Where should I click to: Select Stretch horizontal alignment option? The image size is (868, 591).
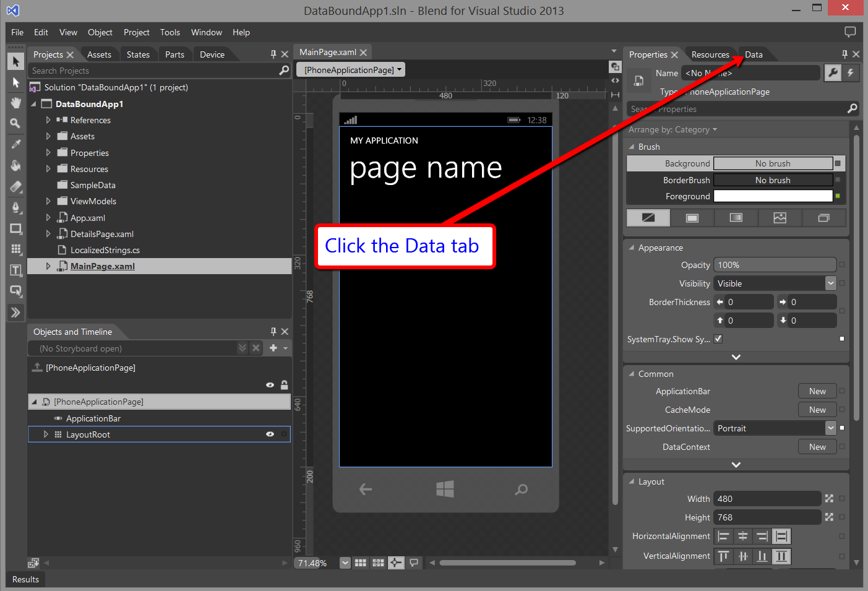(782, 537)
